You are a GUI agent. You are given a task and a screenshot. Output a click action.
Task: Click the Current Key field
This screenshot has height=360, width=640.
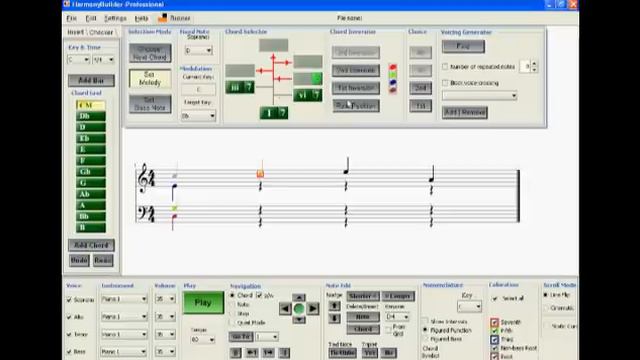[198, 89]
